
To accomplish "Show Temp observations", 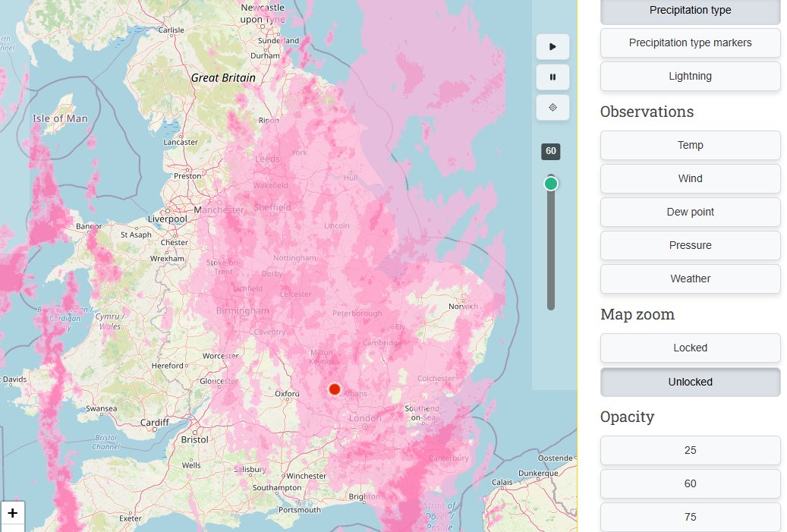I will click(x=689, y=145).
